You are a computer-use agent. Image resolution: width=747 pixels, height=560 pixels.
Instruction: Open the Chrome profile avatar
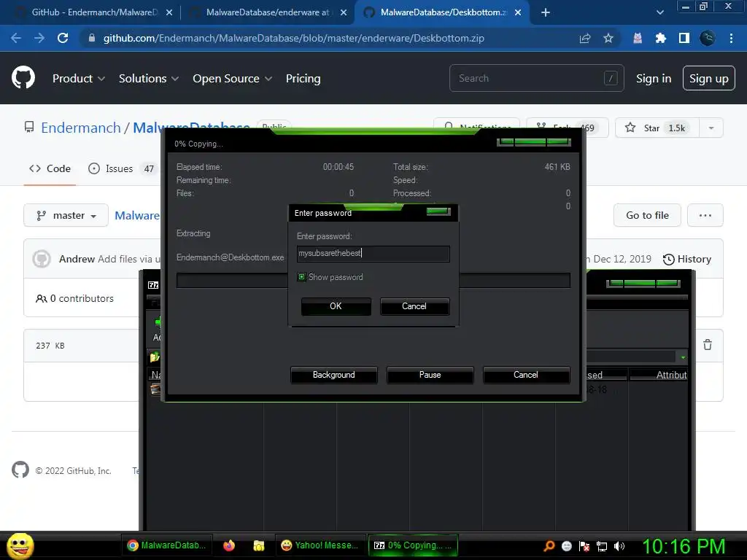point(708,38)
